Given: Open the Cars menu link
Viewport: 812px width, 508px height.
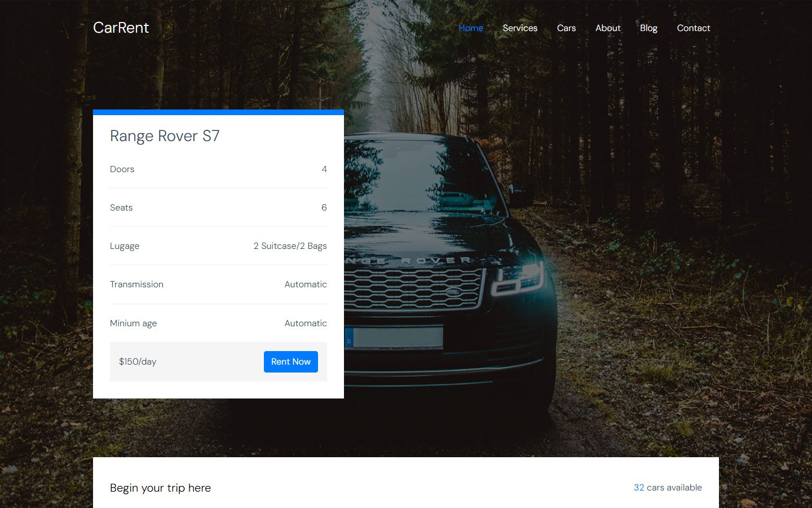Looking at the screenshot, I should [566, 28].
